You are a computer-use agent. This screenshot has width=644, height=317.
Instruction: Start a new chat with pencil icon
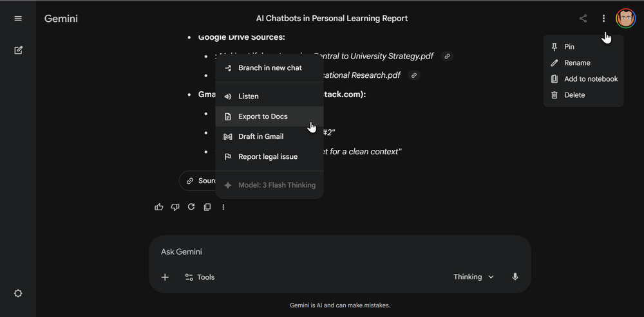18,50
